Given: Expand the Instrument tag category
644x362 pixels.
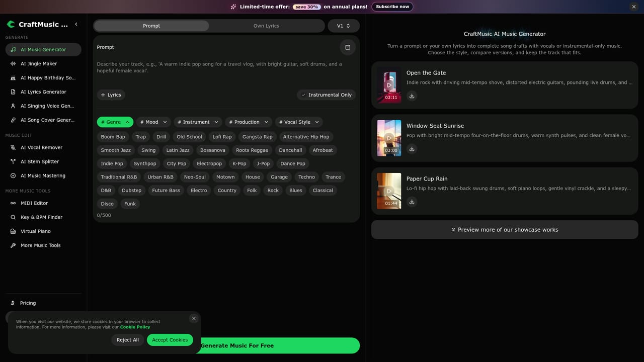Looking at the screenshot, I should pos(198,122).
